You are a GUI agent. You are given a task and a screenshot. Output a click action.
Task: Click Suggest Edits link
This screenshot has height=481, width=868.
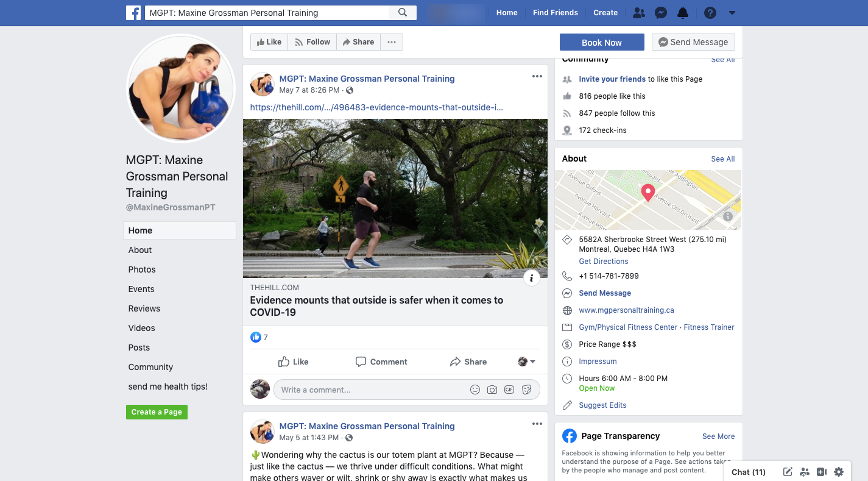[x=603, y=405]
